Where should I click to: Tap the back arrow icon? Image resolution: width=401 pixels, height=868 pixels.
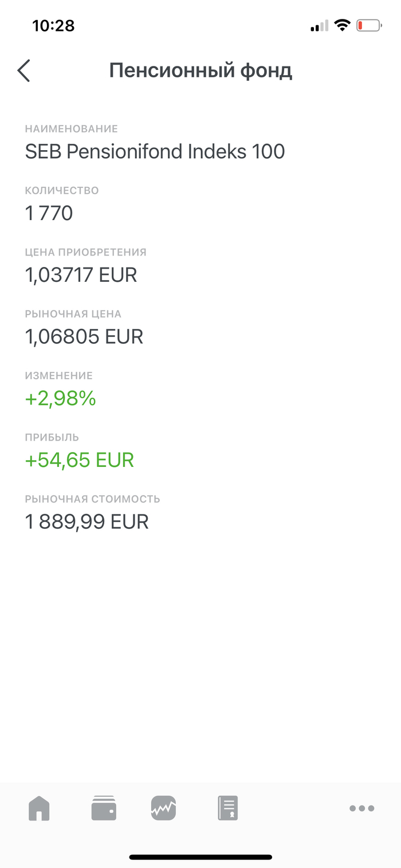(23, 70)
